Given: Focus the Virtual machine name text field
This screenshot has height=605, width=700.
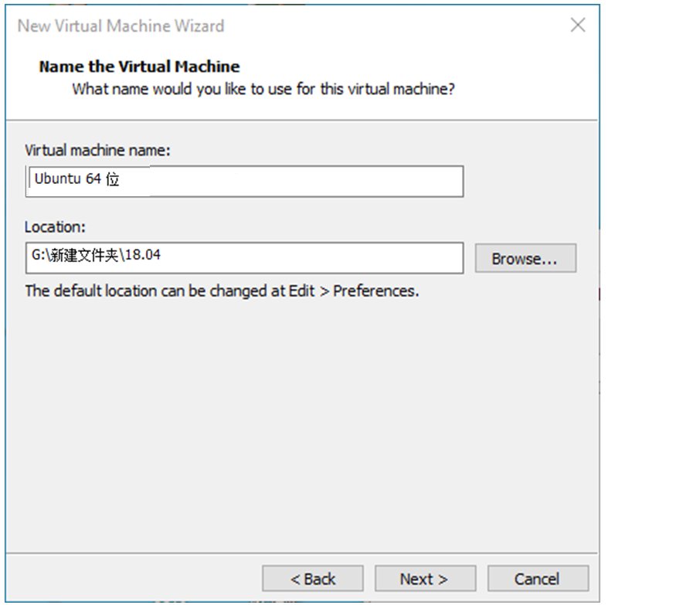Looking at the screenshot, I should point(245,182).
